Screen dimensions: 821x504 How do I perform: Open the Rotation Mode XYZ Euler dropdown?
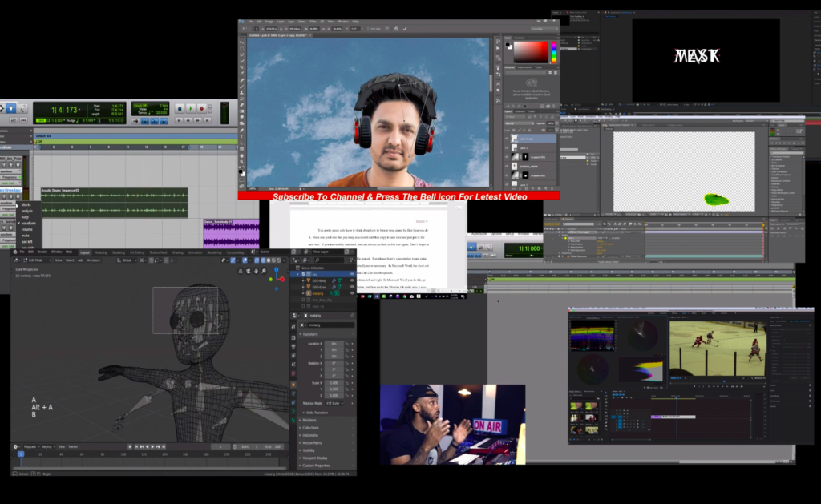tap(335, 403)
